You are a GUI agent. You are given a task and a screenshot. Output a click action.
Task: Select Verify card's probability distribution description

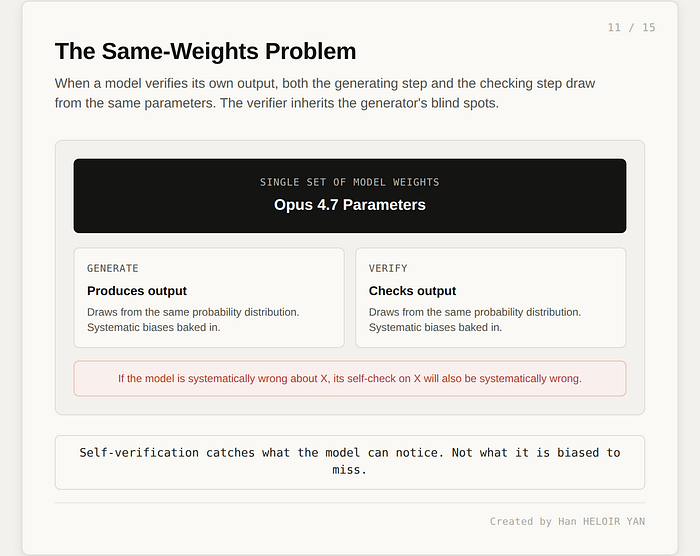tap(475, 320)
